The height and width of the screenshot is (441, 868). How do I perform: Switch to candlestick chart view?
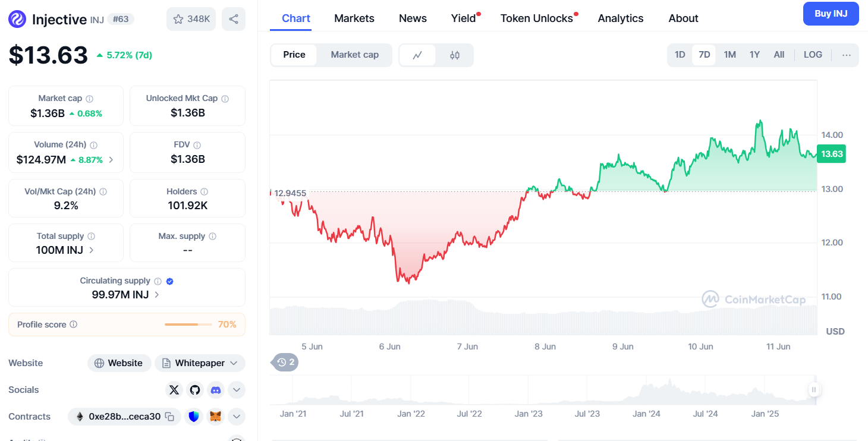[455, 55]
